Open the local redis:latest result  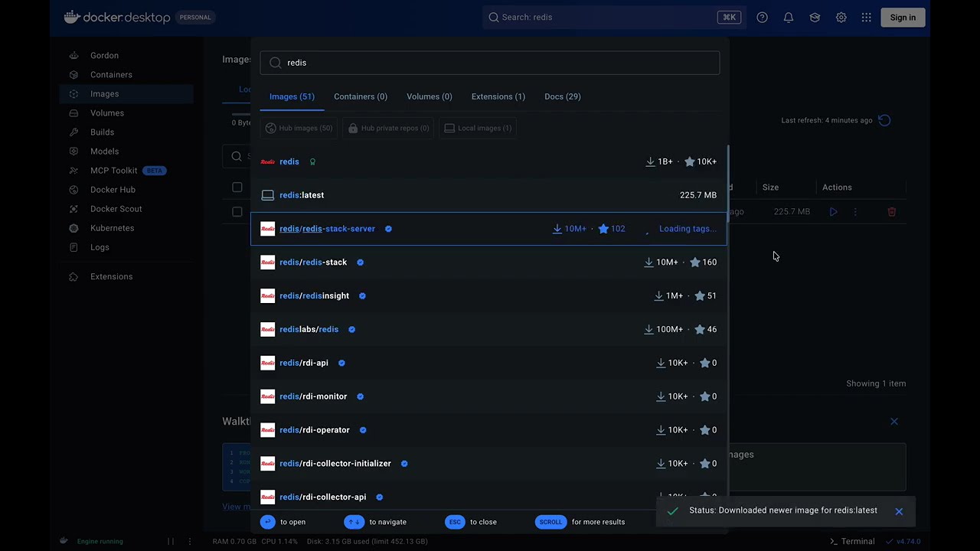(x=488, y=195)
